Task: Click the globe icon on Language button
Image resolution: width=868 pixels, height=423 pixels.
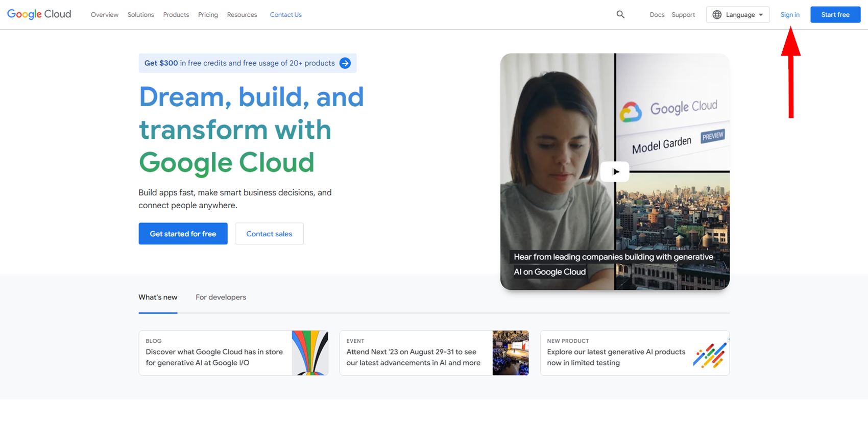Action: [x=717, y=15]
